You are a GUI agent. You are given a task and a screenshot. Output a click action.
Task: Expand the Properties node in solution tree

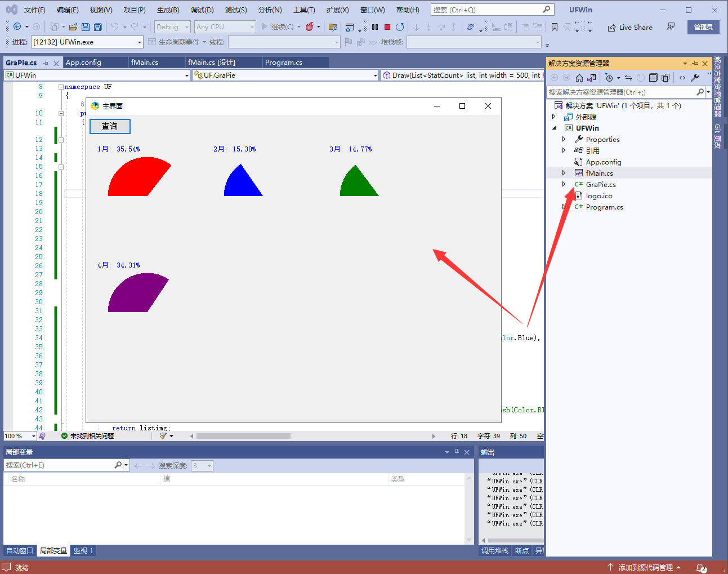click(564, 139)
